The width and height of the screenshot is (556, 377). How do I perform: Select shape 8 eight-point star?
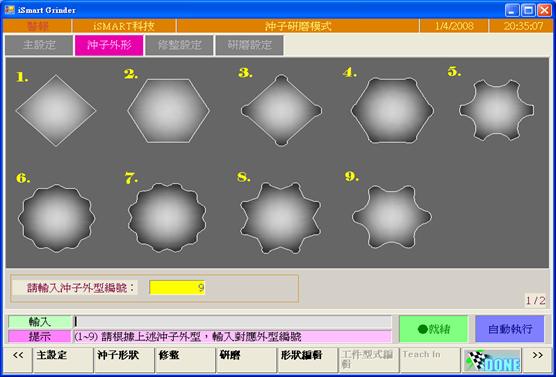click(280, 218)
